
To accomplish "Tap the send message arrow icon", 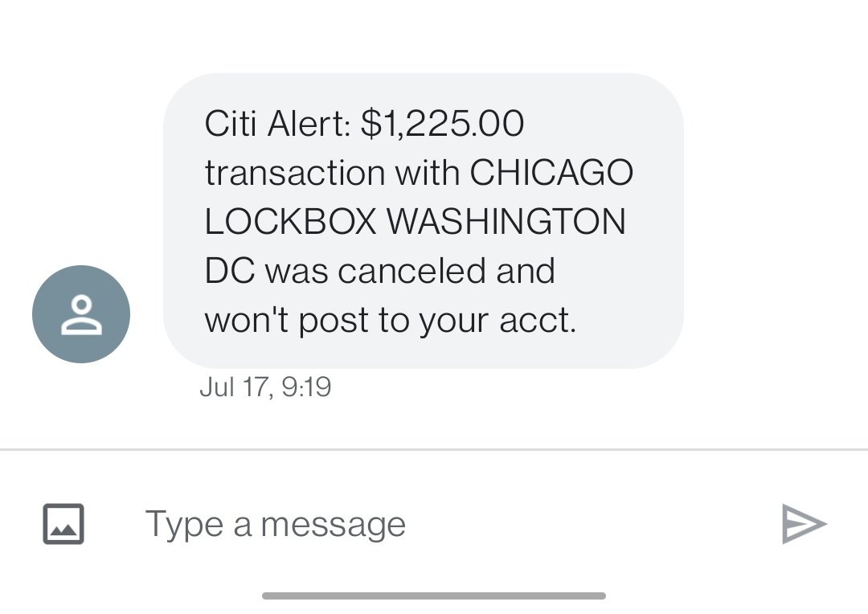I will 804,524.
